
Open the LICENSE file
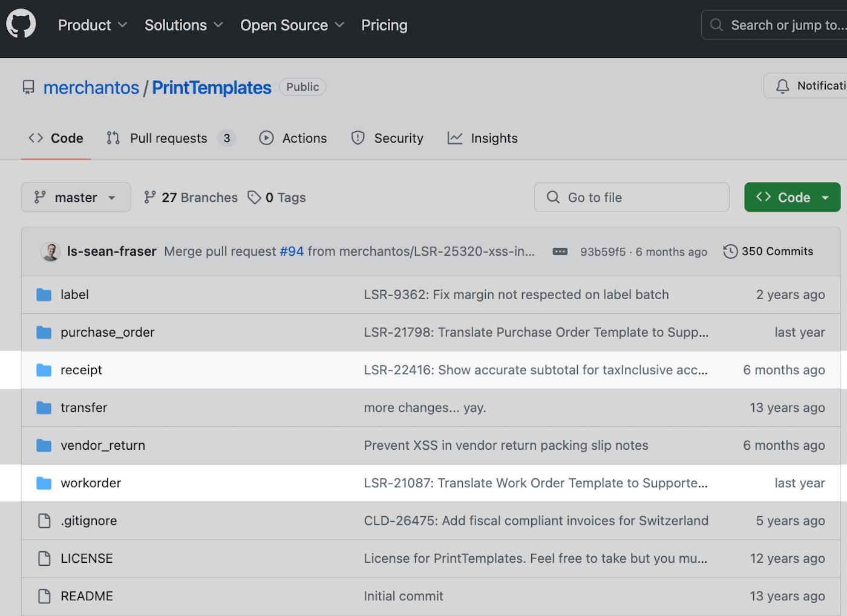click(x=87, y=559)
